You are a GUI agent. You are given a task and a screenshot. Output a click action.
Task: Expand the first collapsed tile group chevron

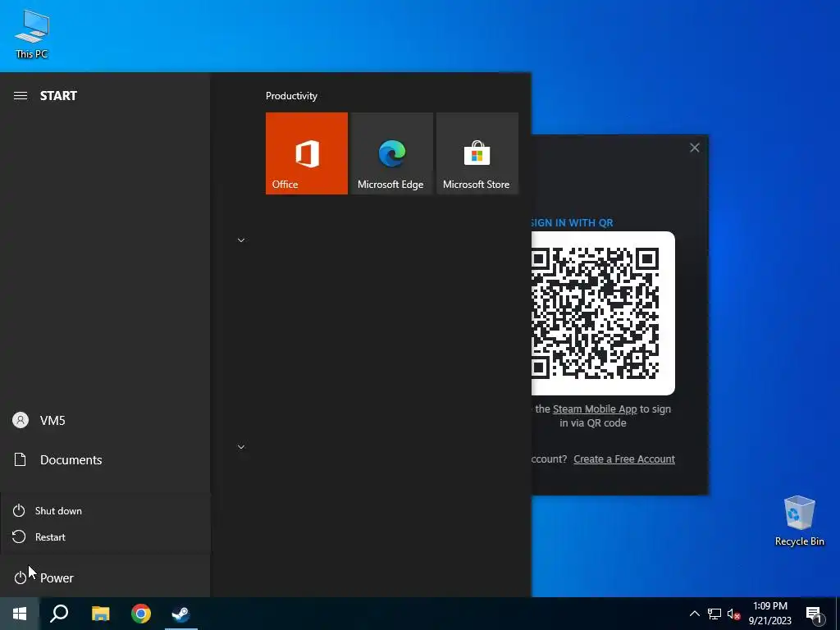pyautogui.click(x=241, y=240)
